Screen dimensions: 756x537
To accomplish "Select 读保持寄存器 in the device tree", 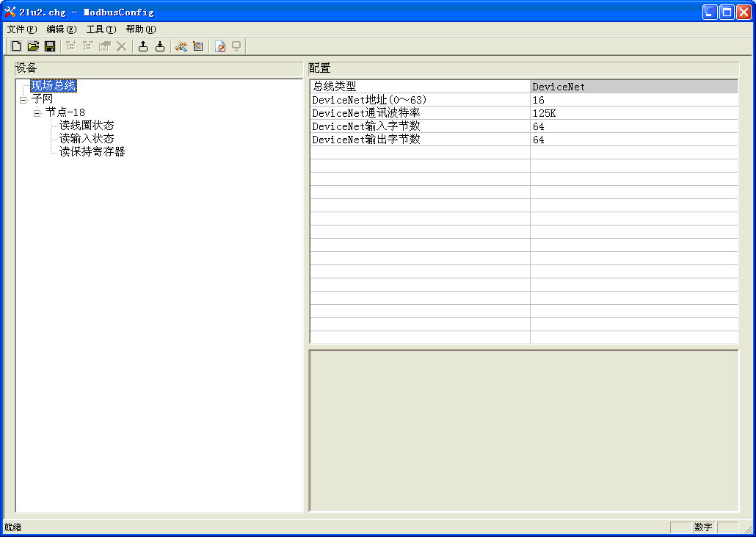I will click(x=92, y=152).
